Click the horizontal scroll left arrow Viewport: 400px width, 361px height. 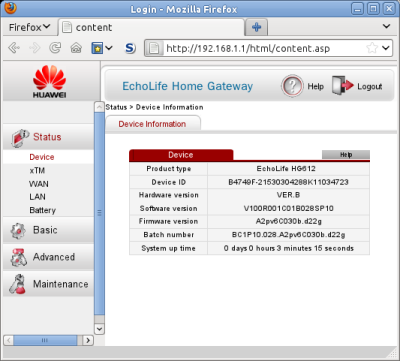pyautogui.click(x=8, y=340)
